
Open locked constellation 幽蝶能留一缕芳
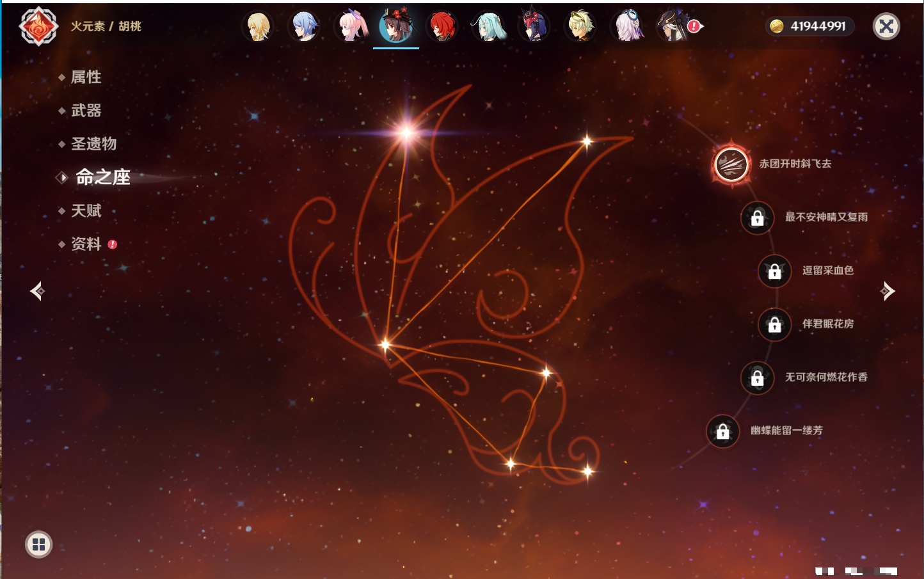point(722,431)
